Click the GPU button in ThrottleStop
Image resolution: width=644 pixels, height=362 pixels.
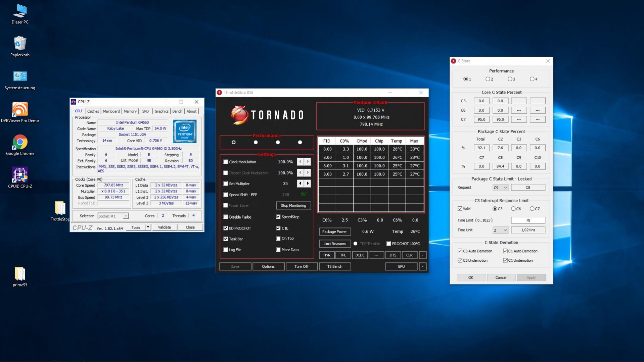[401, 267]
